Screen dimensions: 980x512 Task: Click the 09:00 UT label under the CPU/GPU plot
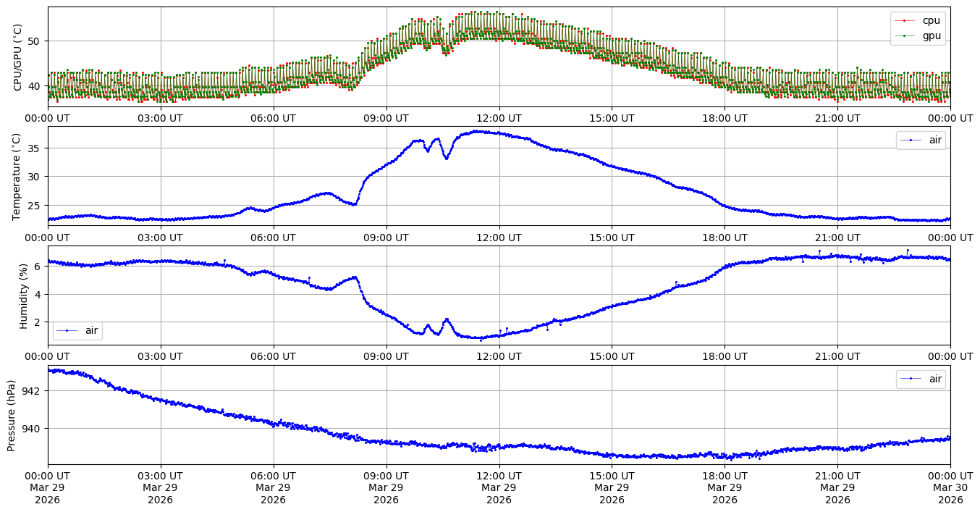(x=386, y=118)
